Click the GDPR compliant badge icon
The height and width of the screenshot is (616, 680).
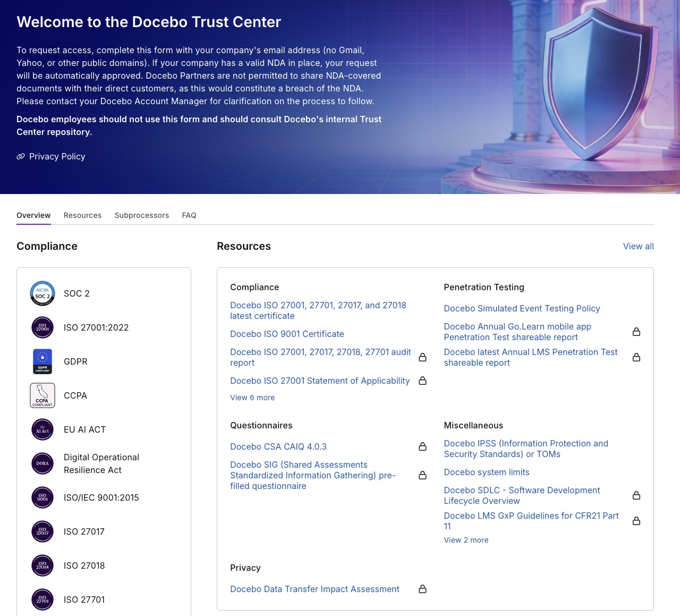click(x=42, y=361)
